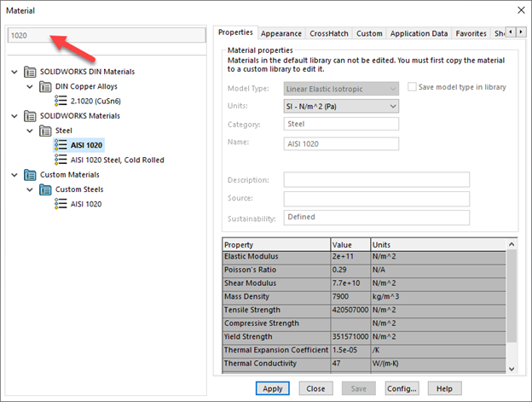Click the material search field containing 1020
Image resolution: width=532 pixels, height=402 pixels.
pyautogui.click(x=107, y=35)
